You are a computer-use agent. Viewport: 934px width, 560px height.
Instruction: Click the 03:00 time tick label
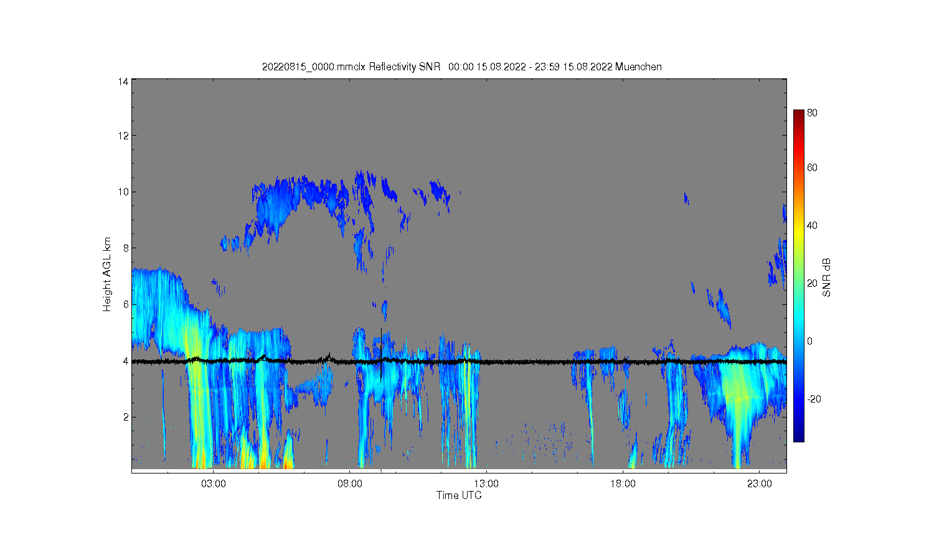pos(214,483)
